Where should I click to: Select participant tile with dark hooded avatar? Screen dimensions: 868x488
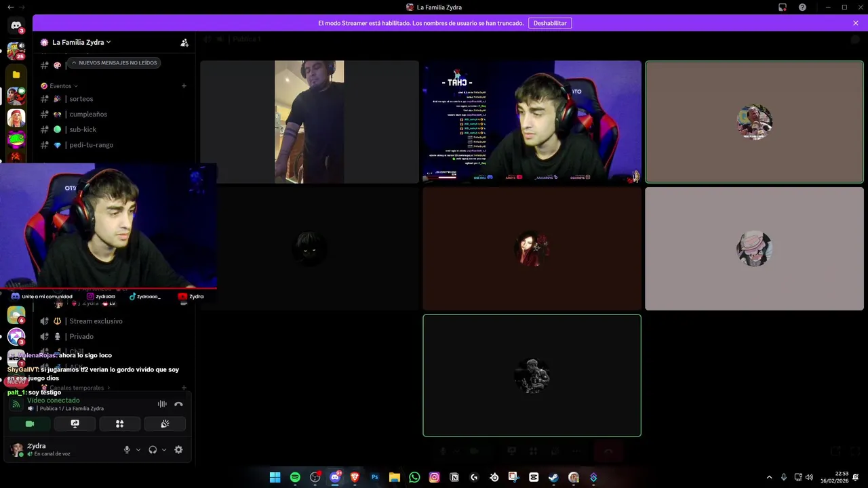309,249
